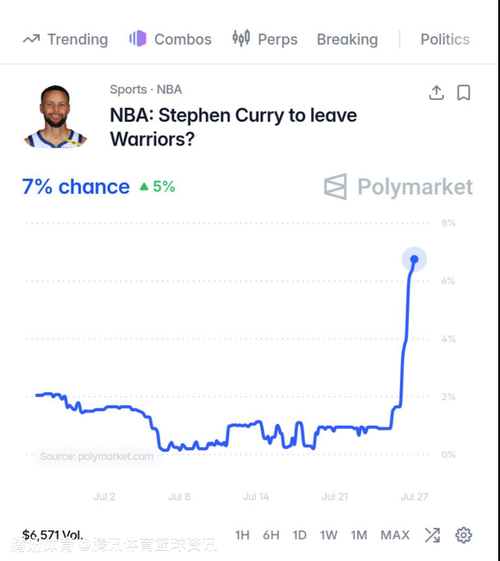Click the shuffle arrows icon

coord(432,535)
